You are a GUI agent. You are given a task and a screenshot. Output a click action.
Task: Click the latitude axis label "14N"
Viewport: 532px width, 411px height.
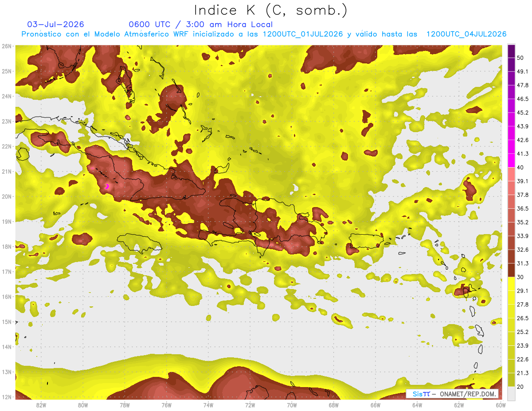pyautogui.click(x=6, y=347)
